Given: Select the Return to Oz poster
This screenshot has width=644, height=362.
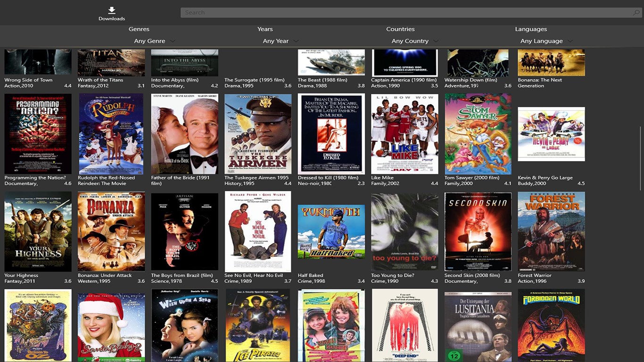Looking at the screenshot, I should tap(38, 326).
